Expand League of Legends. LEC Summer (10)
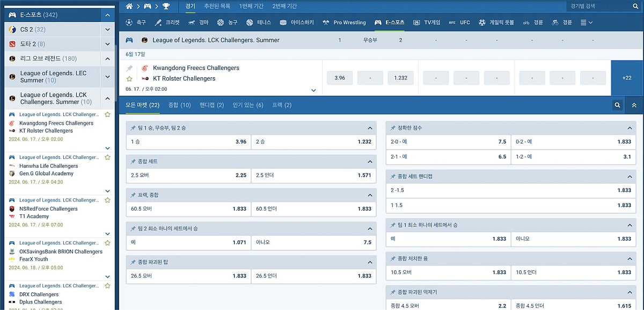This screenshot has height=310, width=644. (x=108, y=77)
